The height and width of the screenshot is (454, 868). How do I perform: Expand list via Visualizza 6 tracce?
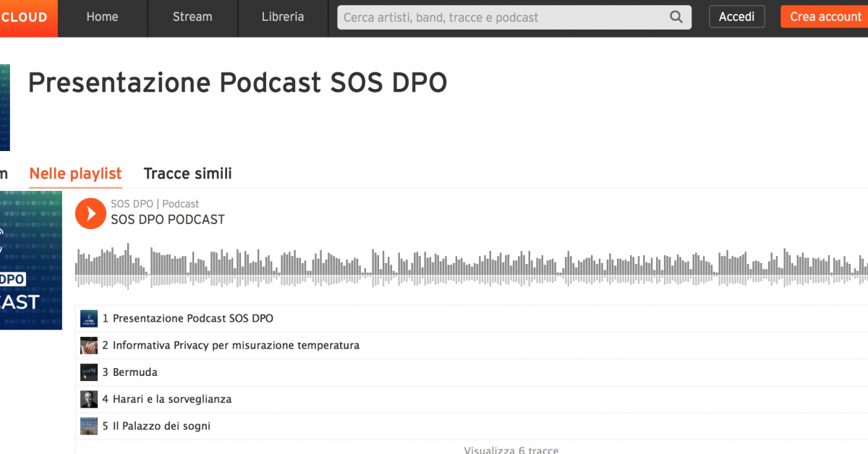tap(511, 449)
